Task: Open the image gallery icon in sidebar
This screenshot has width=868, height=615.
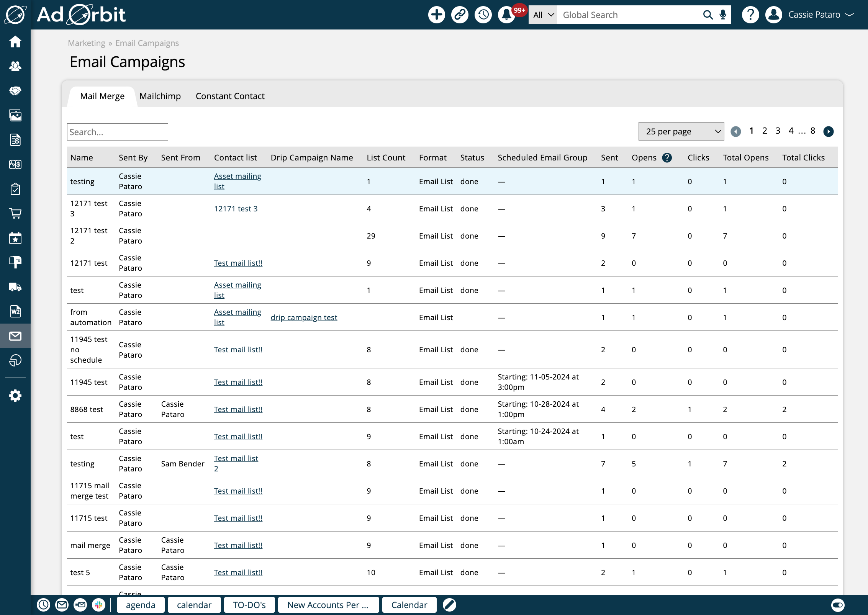Action: click(15, 115)
